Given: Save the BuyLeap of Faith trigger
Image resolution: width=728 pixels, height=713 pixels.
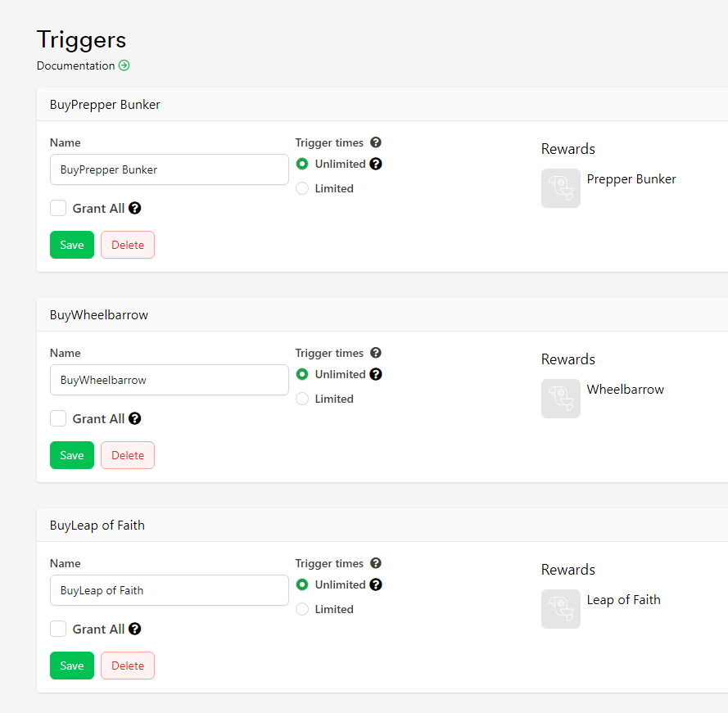Looking at the screenshot, I should (x=72, y=666).
